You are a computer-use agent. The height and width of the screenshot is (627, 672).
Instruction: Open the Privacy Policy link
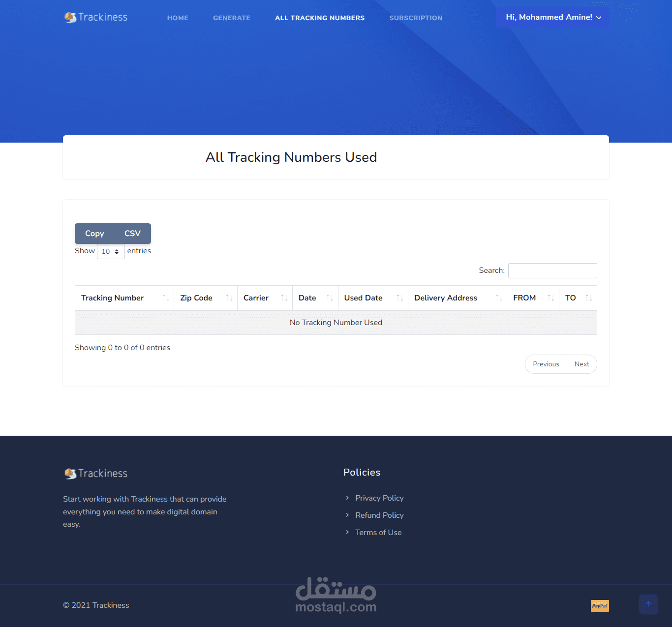[379, 498]
